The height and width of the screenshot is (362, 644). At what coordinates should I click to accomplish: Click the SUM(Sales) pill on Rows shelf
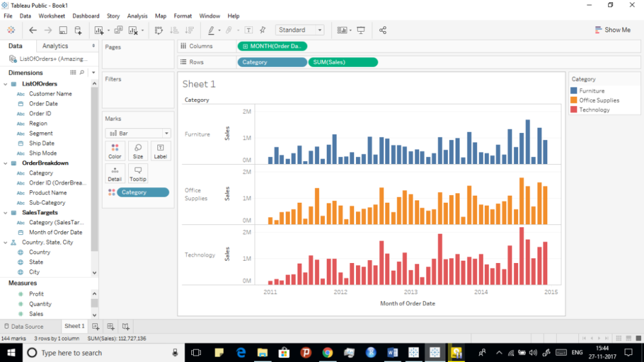(x=343, y=63)
